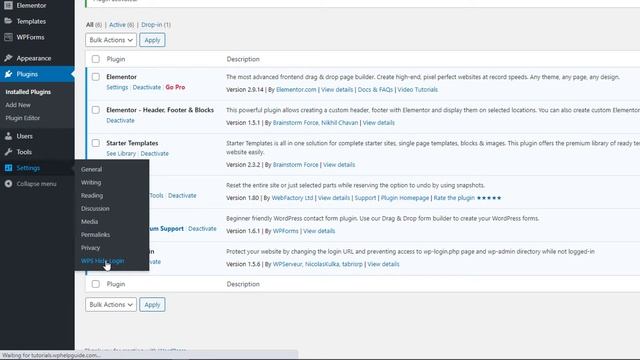Open the bottom Bulk Actions dropdown

pos(111,304)
